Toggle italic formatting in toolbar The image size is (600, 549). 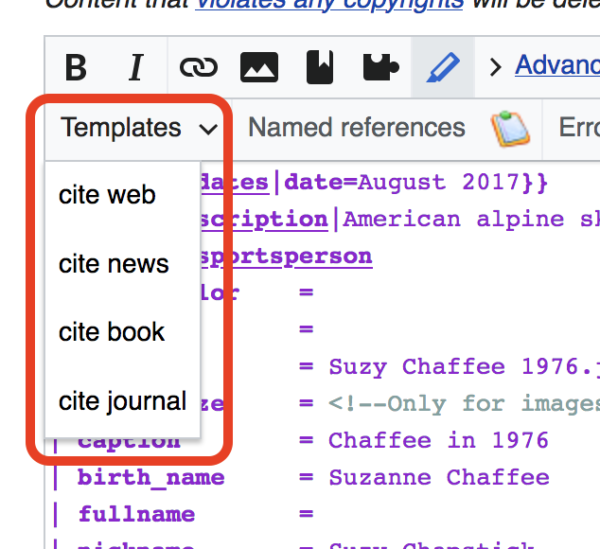click(136, 67)
